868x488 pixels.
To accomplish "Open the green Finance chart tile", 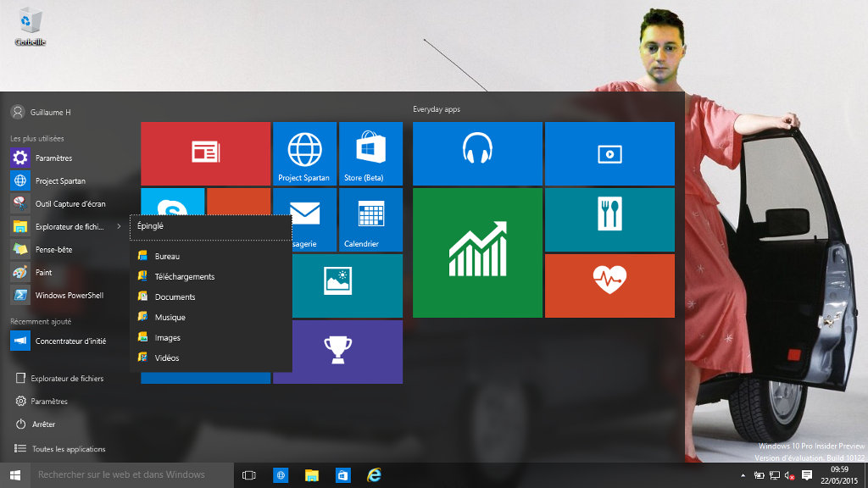I will (477, 252).
